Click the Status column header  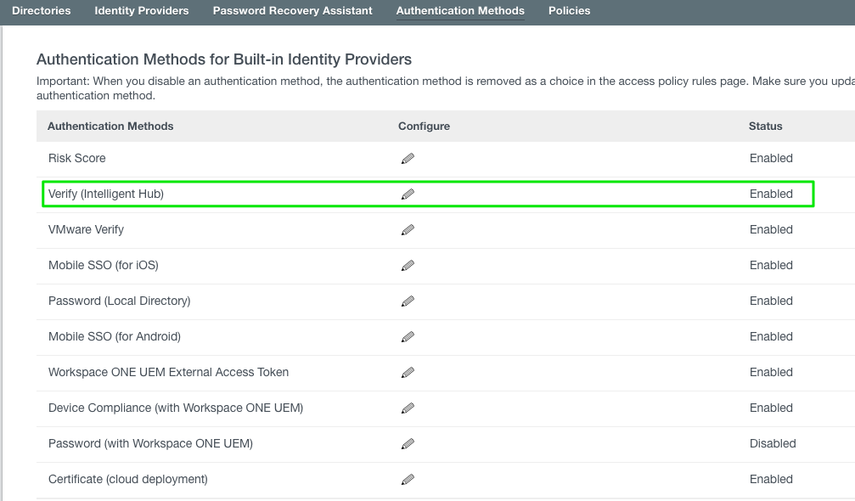tap(765, 126)
